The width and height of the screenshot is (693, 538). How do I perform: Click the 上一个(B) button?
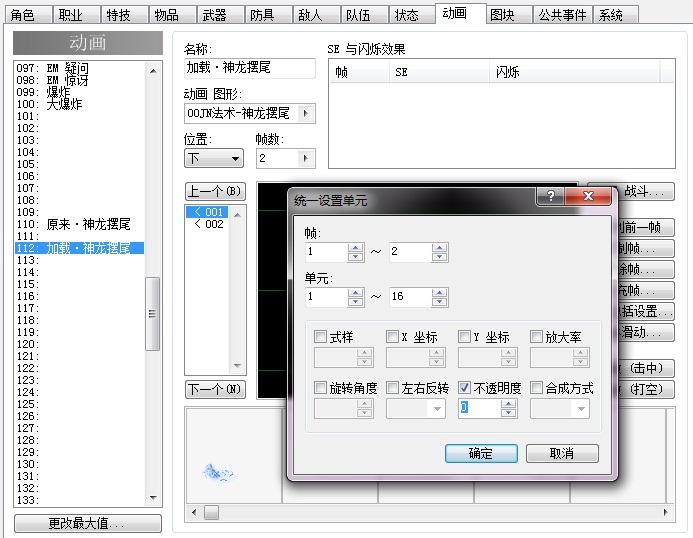215,191
